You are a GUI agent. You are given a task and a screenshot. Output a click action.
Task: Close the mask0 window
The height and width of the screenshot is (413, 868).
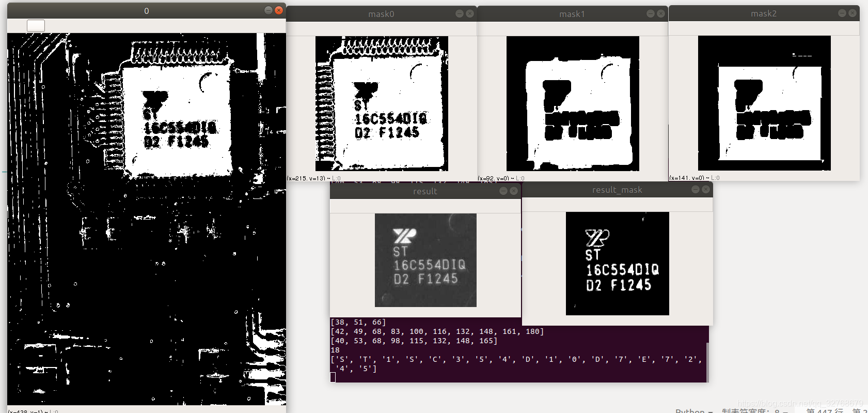tap(470, 14)
